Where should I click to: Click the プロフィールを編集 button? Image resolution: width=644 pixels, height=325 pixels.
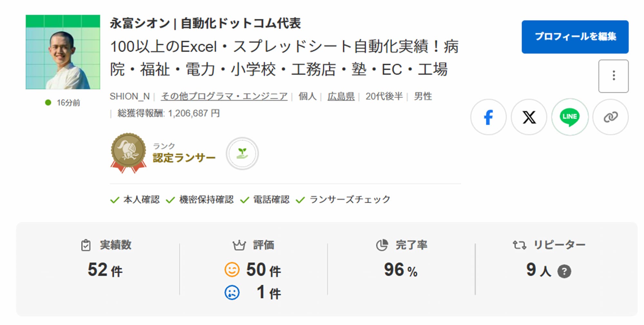pos(575,37)
